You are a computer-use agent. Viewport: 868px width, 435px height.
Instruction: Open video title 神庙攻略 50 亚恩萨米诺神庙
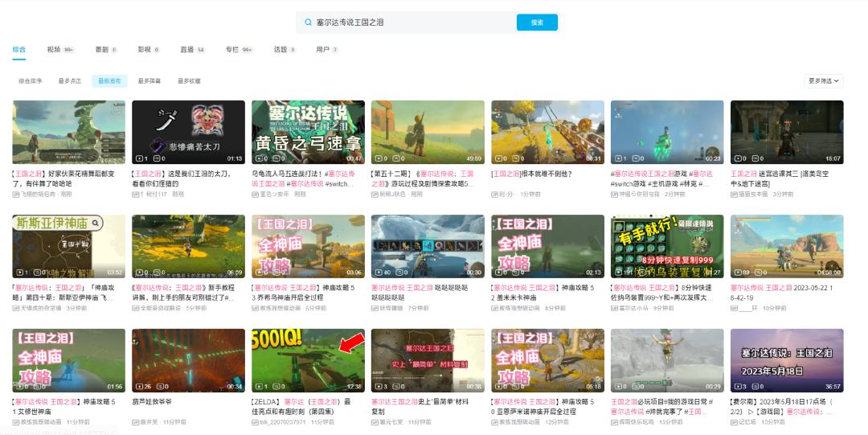click(542, 407)
